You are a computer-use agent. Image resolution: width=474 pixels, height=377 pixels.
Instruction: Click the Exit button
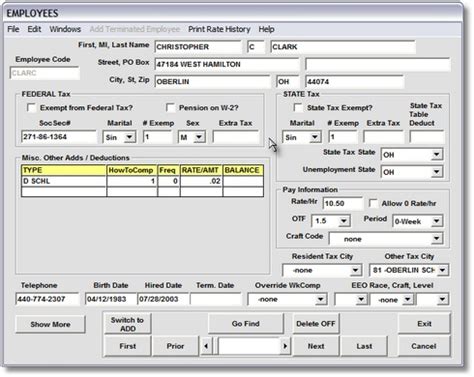coord(424,324)
